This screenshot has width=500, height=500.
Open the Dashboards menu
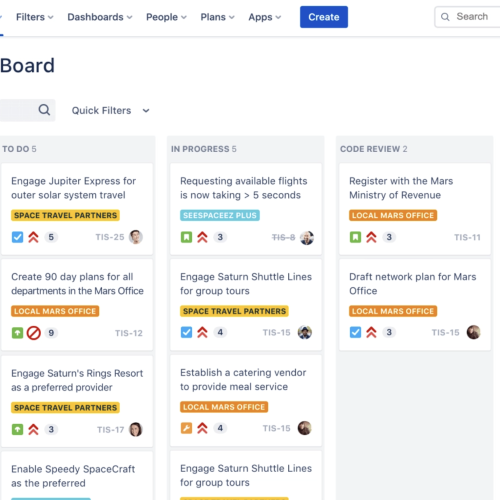(100, 17)
